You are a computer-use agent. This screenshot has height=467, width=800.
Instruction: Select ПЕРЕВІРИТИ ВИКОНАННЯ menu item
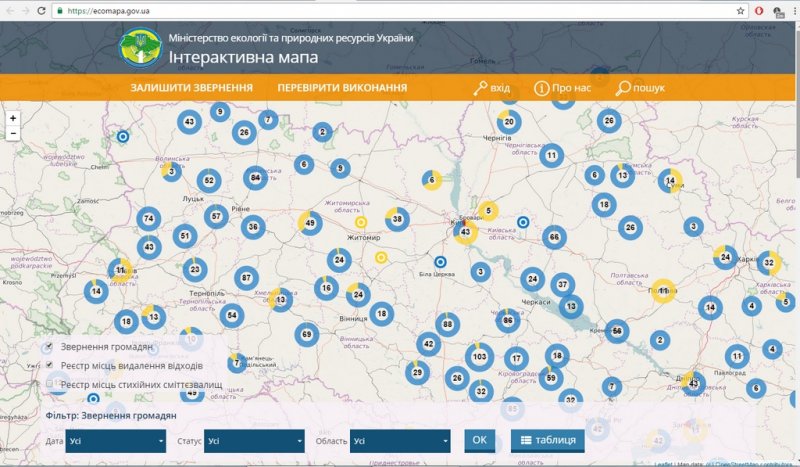pos(342,88)
